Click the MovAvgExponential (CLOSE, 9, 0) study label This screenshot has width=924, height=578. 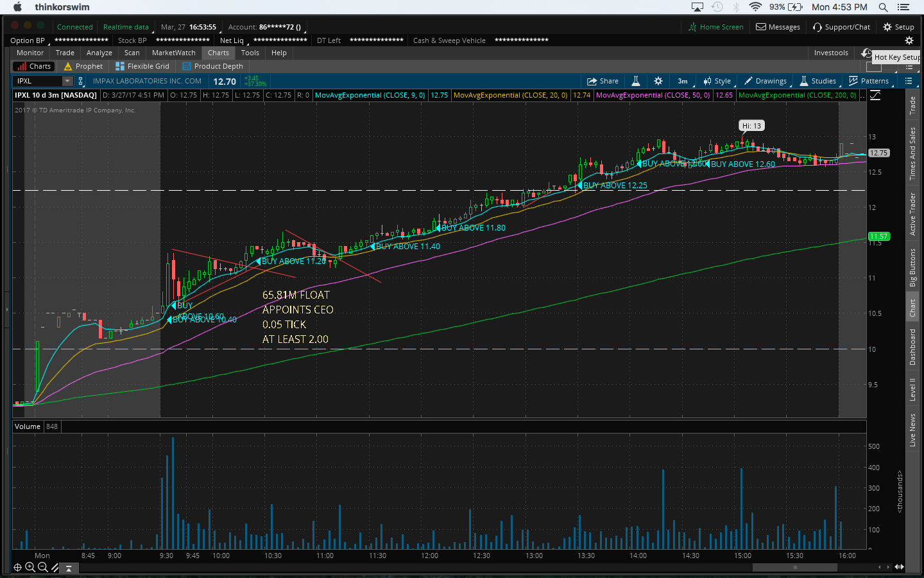[x=370, y=95]
